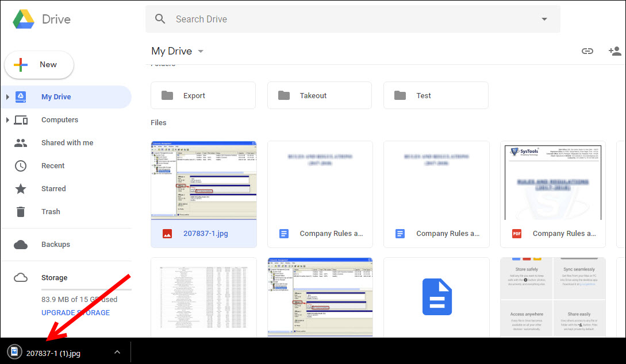626x364 pixels.
Task: Click the 207837-1.jpg image type icon
Action: click(167, 234)
